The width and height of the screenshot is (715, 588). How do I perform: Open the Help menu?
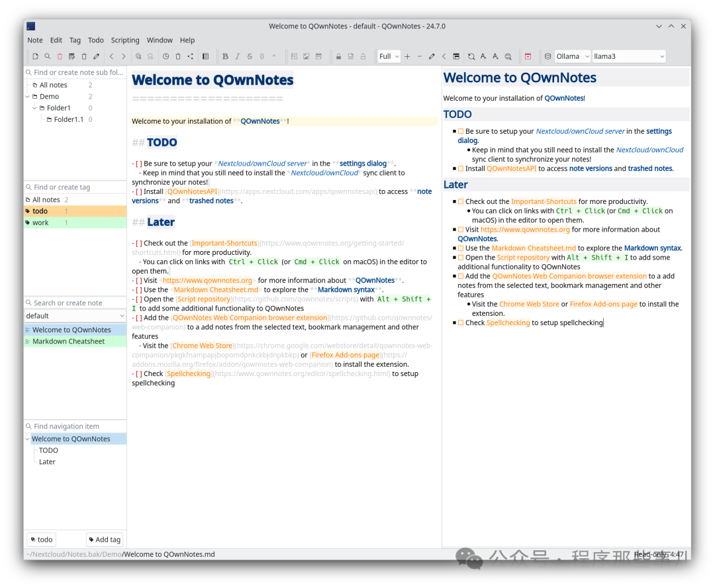pyautogui.click(x=187, y=40)
